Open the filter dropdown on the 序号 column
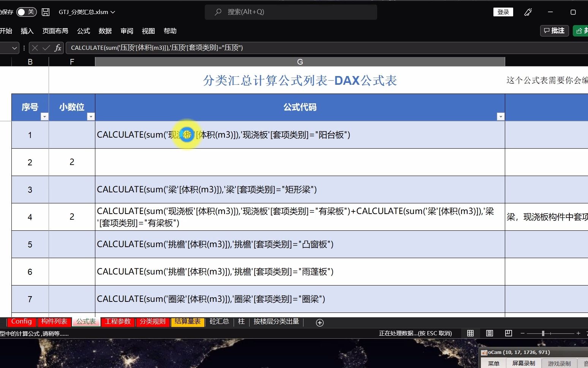The image size is (588, 368). pyautogui.click(x=44, y=116)
